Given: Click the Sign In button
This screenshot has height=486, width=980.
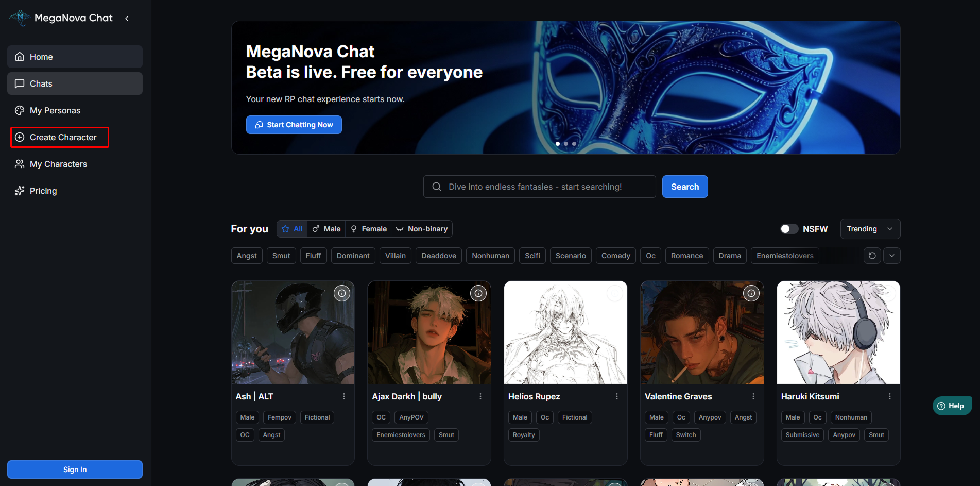Looking at the screenshot, I should tap(75, 470).
